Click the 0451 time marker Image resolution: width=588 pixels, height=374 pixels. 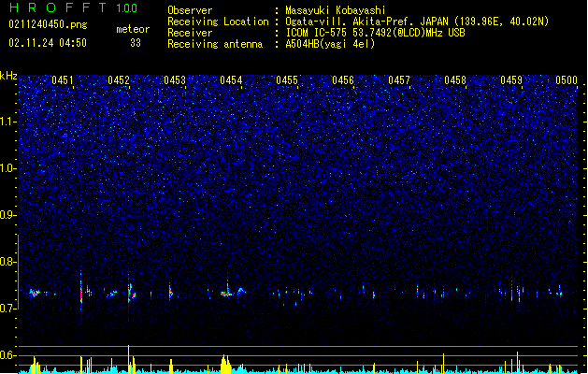pyautogui.click(x=63, y=80)
